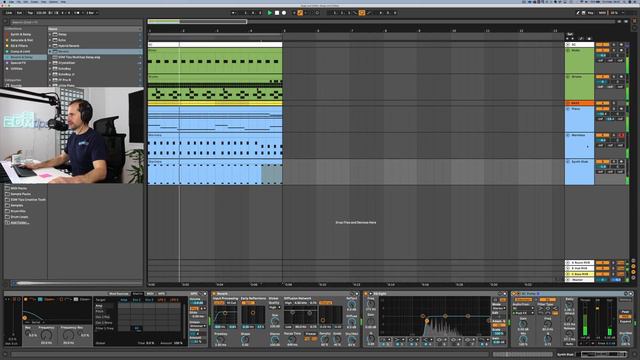640x360 pixels.
Task: Click the EQ Eight Freq knob
Action: coord(371,304)
